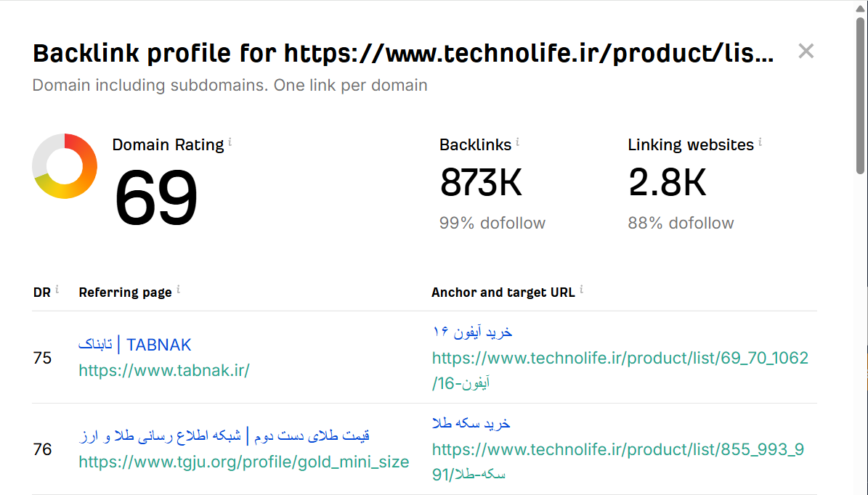Click the anchor text خرید آیفون ۱۶
Screen dimensions: 868x495
click(472, 332)
